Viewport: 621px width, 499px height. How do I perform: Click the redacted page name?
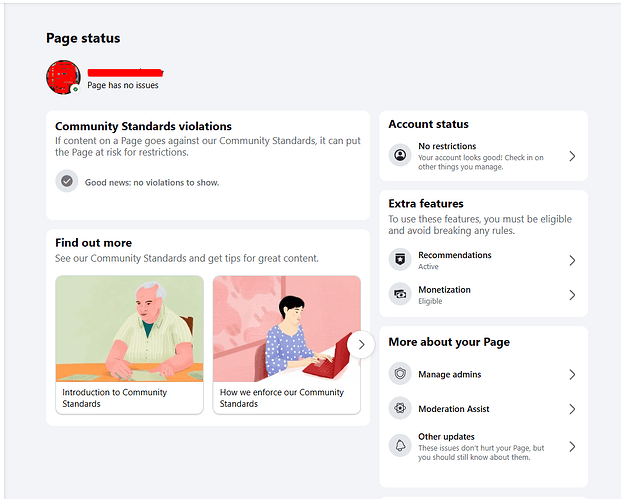click(x=125, y=72)
